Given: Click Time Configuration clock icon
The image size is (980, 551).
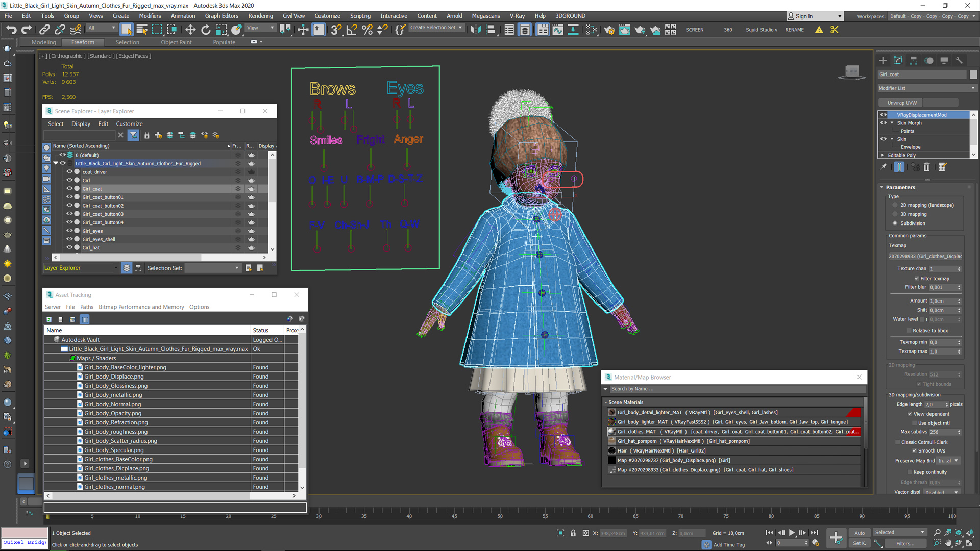Looking at the screenshot, I should (816, 543).
